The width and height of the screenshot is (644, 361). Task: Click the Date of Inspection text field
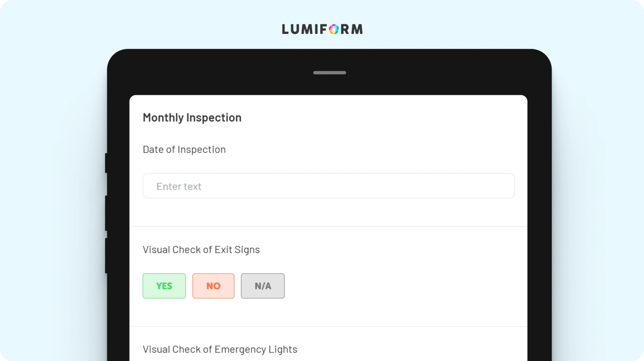pyautogui.click(x=329, y=186)
